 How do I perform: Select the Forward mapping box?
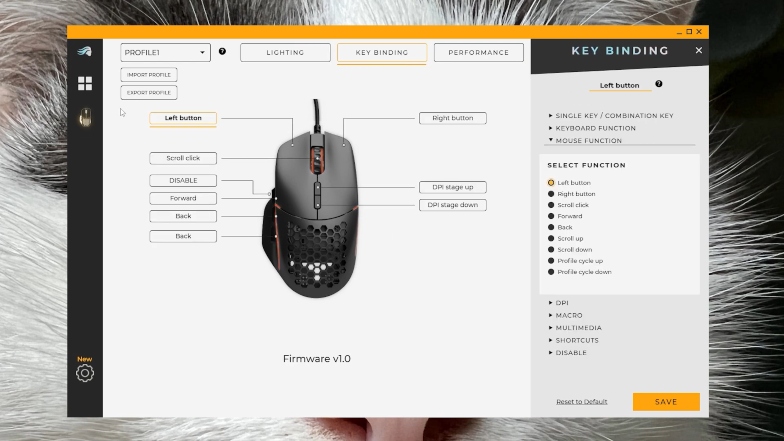(x=183, y=198)
